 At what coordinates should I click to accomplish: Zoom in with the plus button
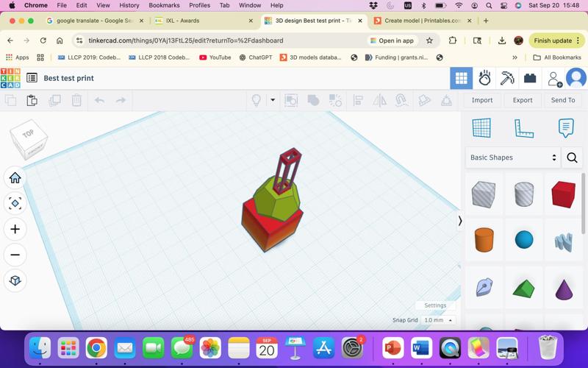tap(15, 229)
